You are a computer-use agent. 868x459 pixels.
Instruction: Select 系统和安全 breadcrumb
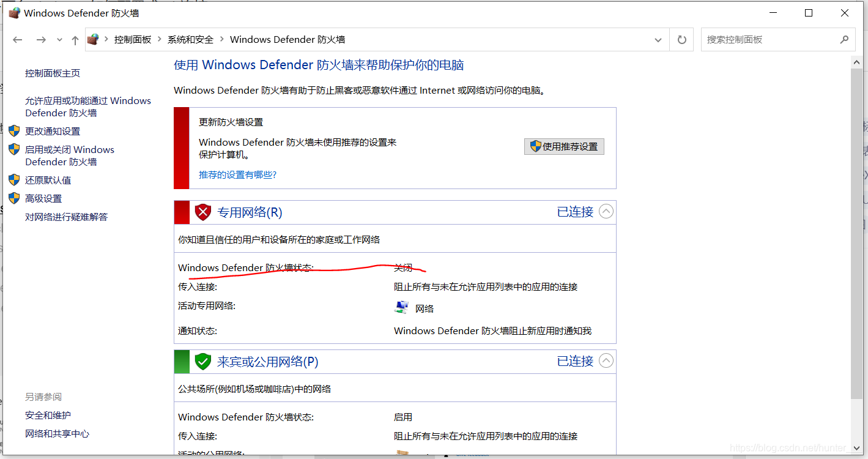pos(191,39)
